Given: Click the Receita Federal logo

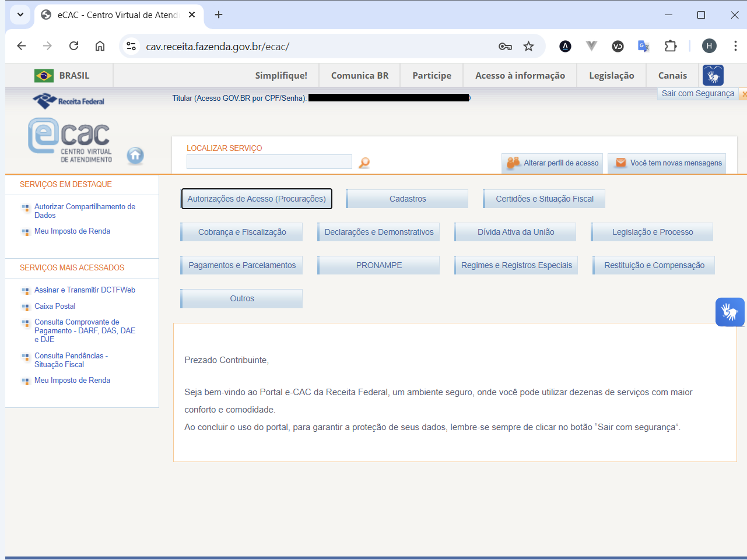Looking at the screenshot, I should coord(69,101).
